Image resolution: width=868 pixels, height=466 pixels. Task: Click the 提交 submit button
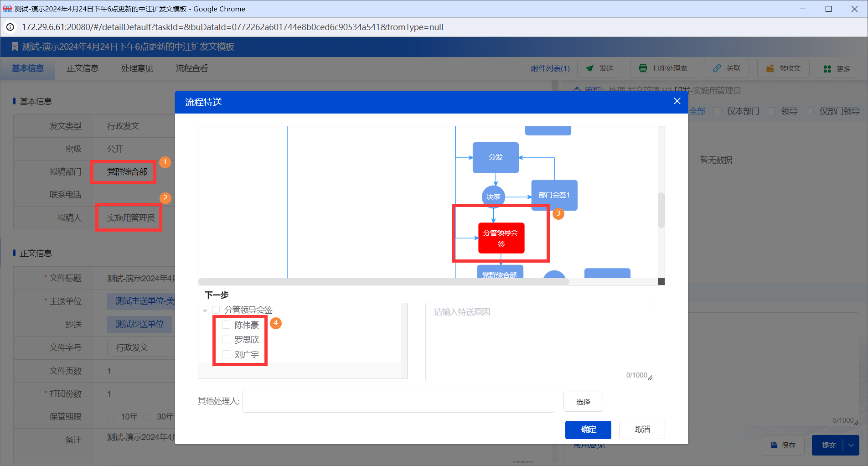(x=828, y=445)
